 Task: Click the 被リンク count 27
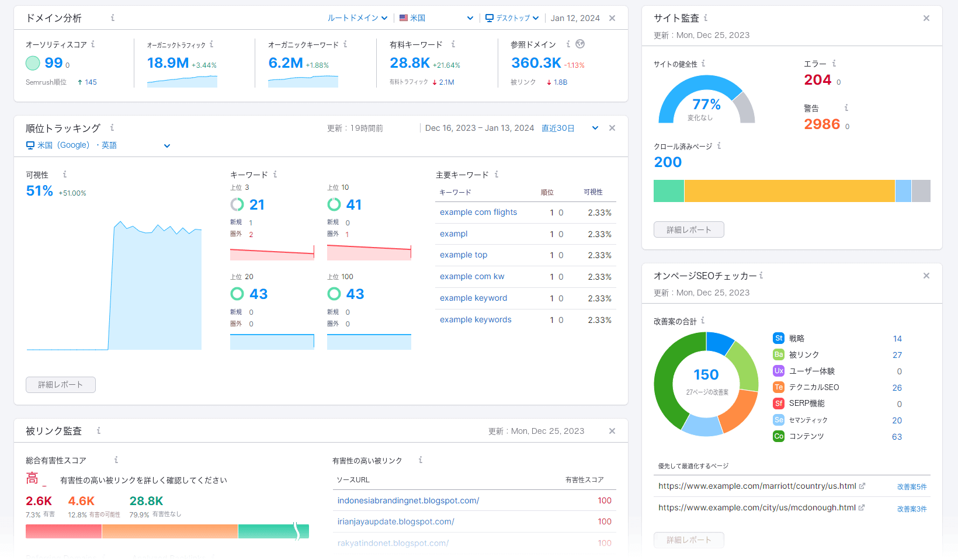point(897,355)
